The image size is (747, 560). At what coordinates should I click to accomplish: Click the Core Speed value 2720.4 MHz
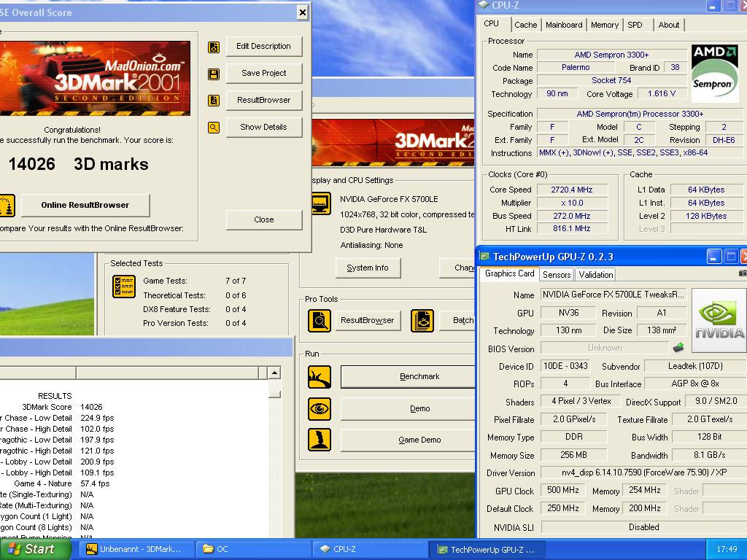(x=572, y=190)
